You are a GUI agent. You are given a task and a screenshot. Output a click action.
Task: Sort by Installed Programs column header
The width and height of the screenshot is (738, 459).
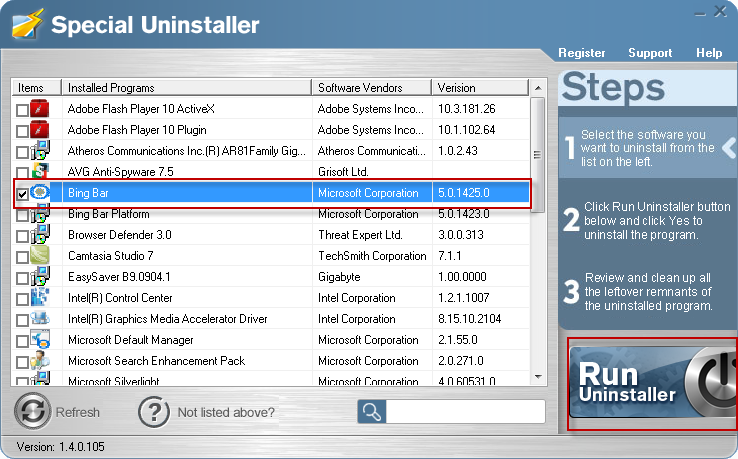[186, 88]
